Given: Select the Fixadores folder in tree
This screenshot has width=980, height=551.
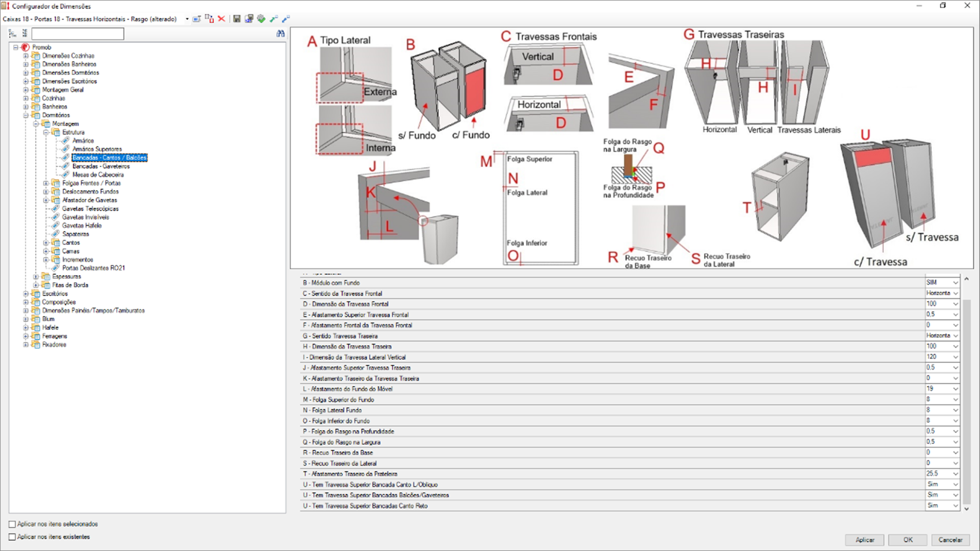Looking at the screenshot, I should [x=54, y=344].
